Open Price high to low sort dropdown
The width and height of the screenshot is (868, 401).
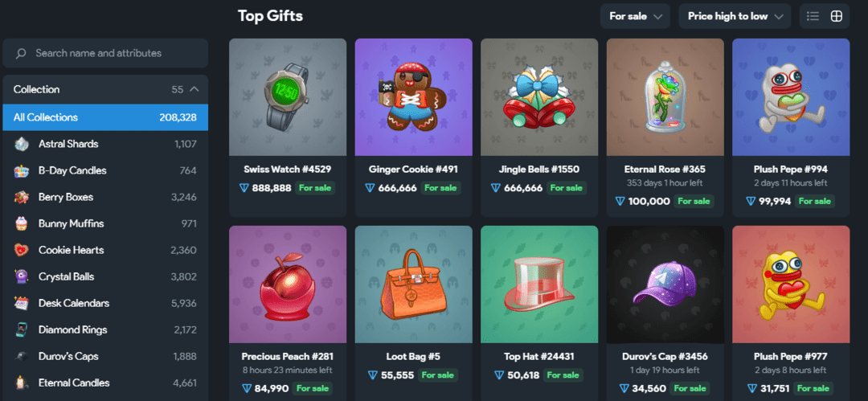coord(735,16)
